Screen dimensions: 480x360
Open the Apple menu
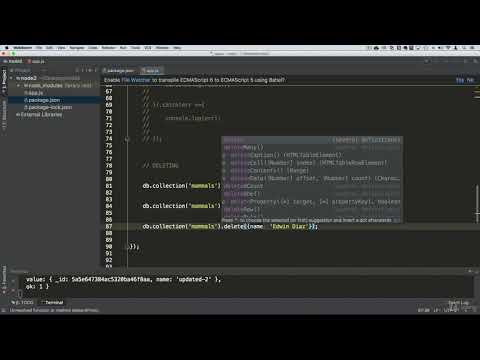tap(6, 48)
